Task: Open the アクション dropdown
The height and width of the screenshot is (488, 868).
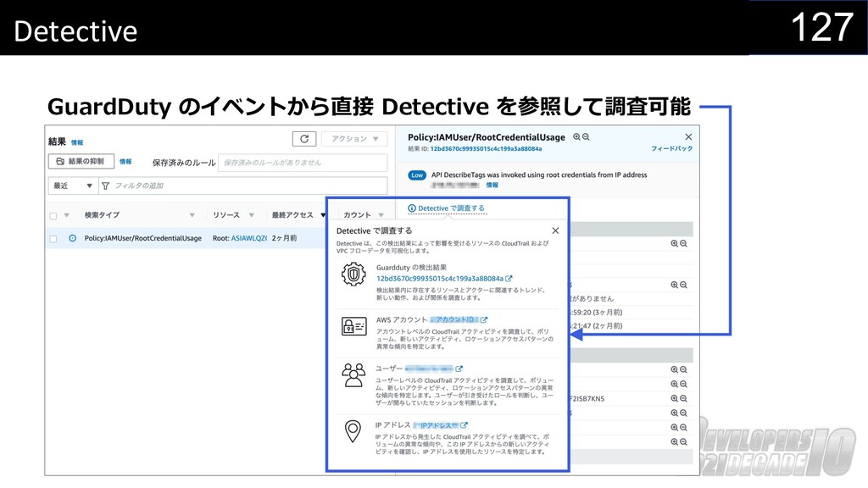Action: 354,139
